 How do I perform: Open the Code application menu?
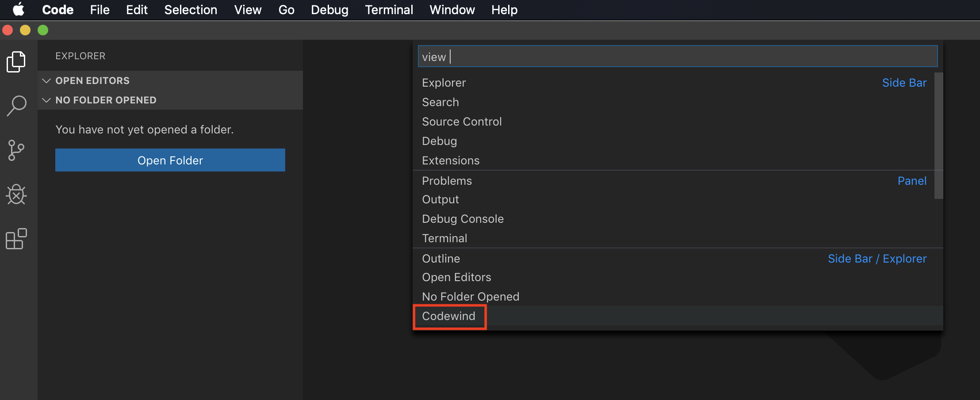[x=58, y=10]
